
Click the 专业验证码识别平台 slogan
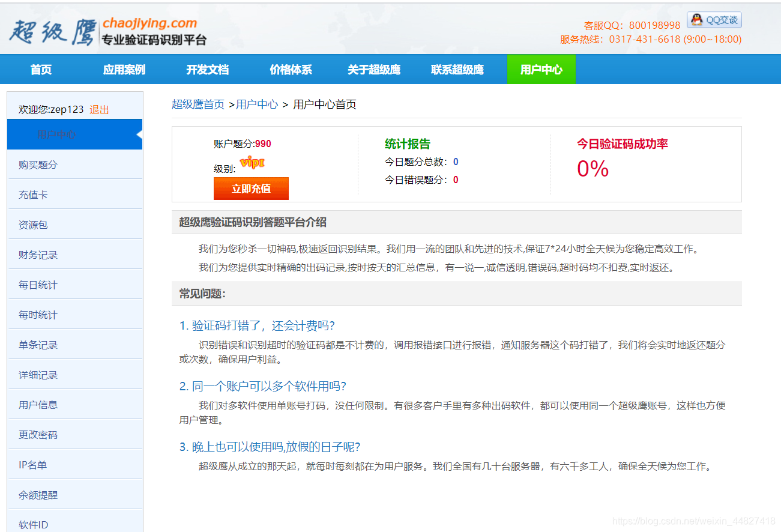coord(154,40)
